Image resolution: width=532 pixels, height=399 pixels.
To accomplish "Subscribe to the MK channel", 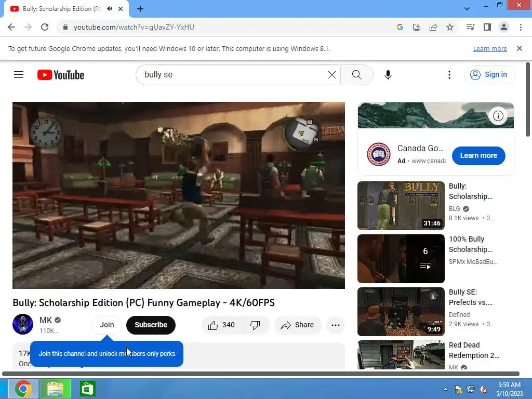I will (151, 325).
